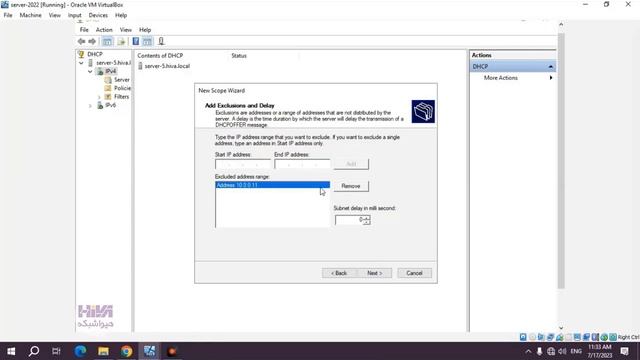This screenshot has width=640, height=360.
Task: Toggle the Show/Hide Console Tree toolbar icon
Action: (107, 41)
